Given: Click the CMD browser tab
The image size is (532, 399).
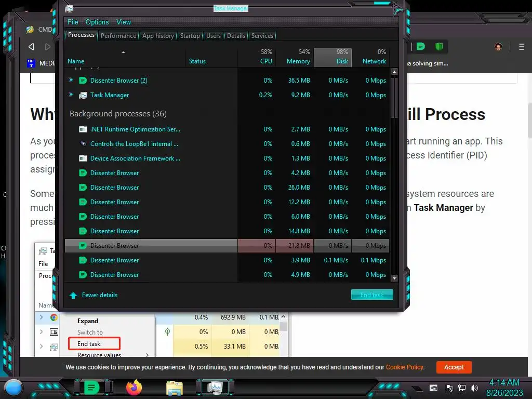Looking at the screenshot, I should point(40,30).
